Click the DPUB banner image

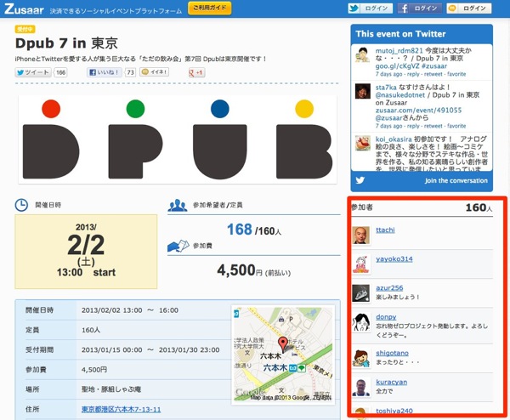178,139
